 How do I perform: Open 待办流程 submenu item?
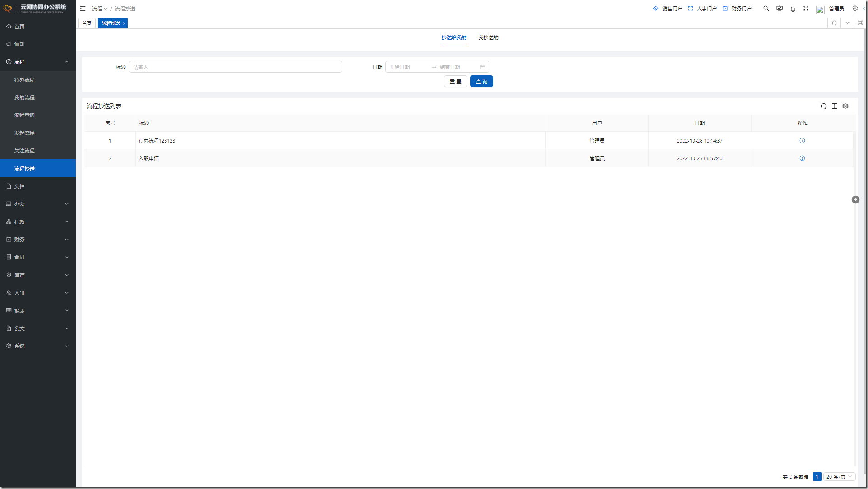pos(38,80)
